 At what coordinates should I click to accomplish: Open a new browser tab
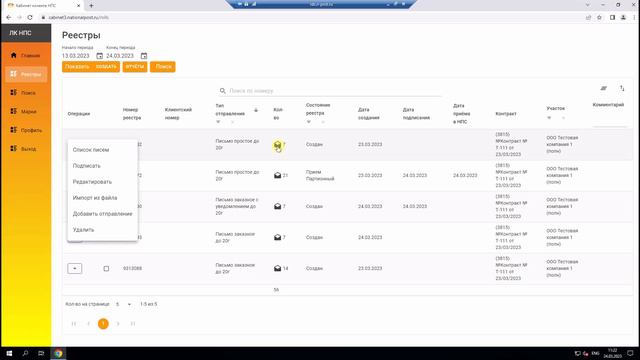coord(91,6)
